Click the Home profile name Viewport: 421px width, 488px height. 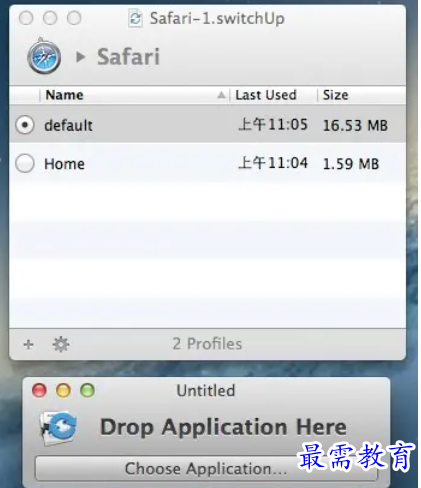click(x=64, y=164)
